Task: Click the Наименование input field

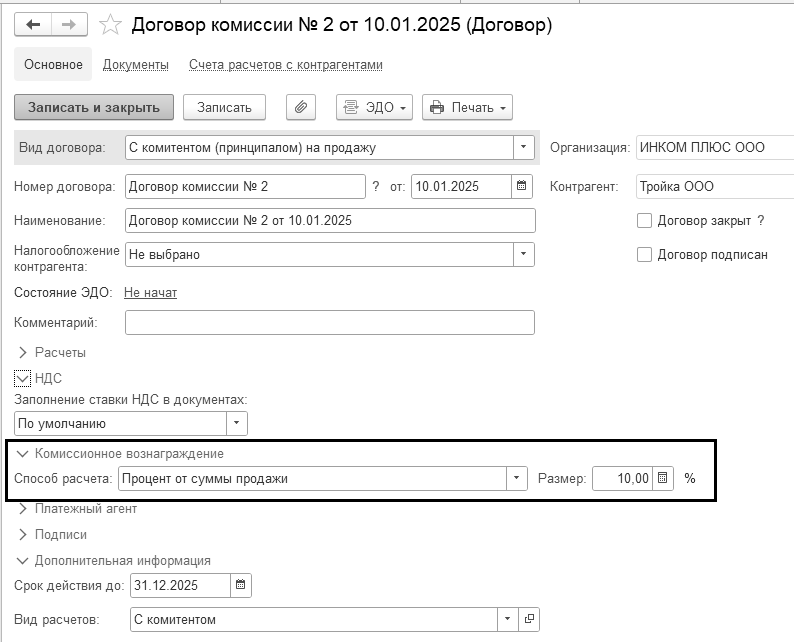Action: pyautogui.click(x=330, y=220)
